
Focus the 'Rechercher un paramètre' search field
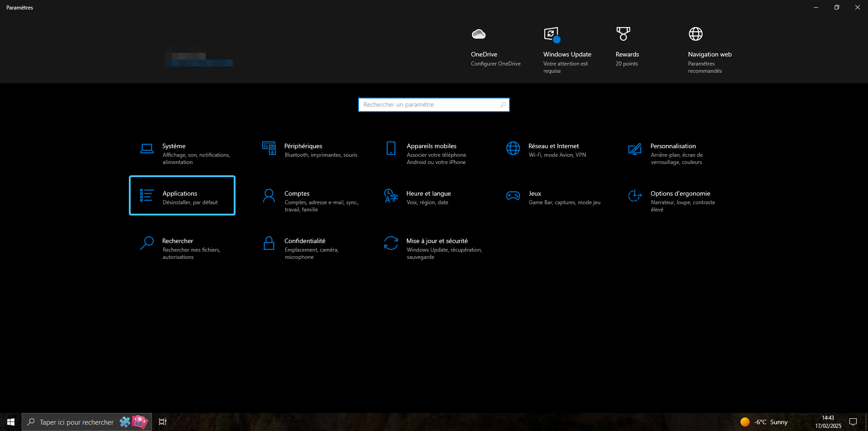point(434,105)
